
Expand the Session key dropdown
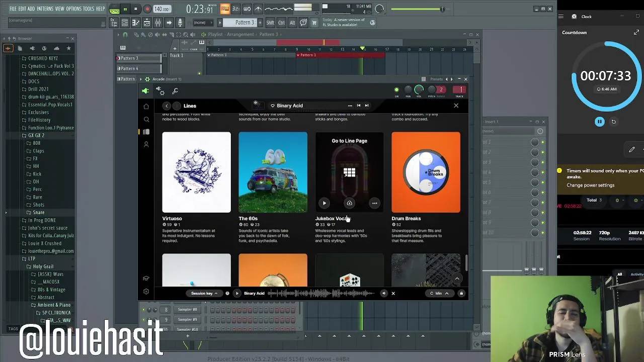pos(204,293)
